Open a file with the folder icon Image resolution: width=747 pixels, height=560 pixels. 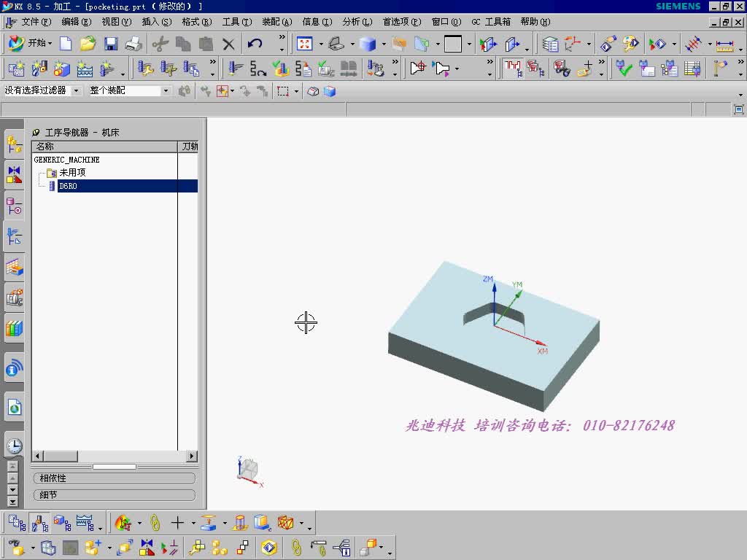pyautogui.click(x=88, y=44)
